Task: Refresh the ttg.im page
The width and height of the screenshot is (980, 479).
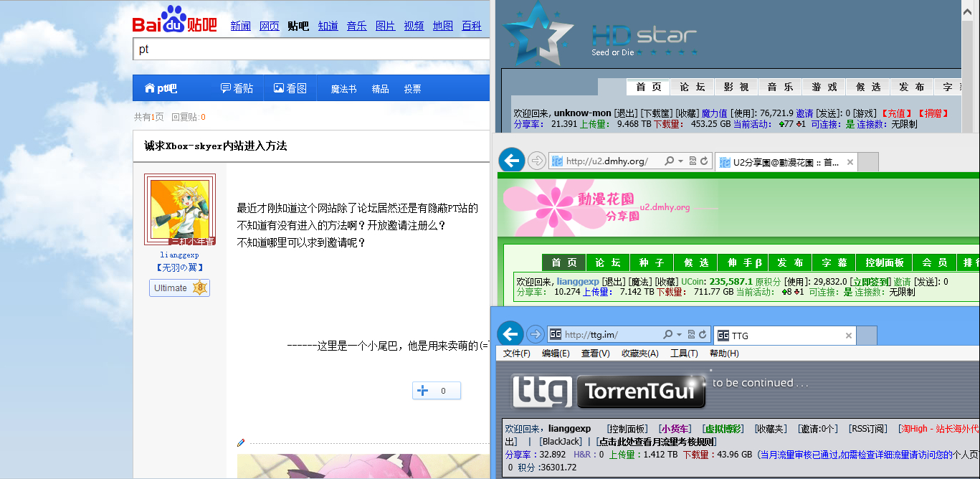Action: click(x=703, y=335)
